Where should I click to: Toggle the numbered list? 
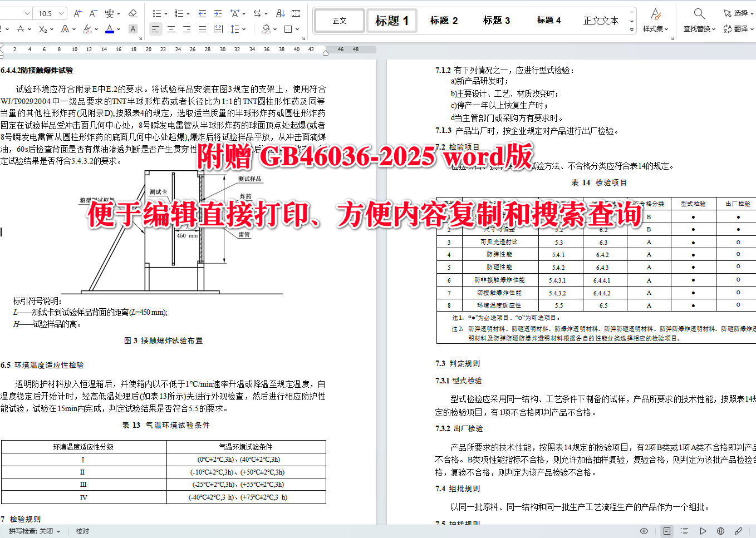[x=178, y=13]
